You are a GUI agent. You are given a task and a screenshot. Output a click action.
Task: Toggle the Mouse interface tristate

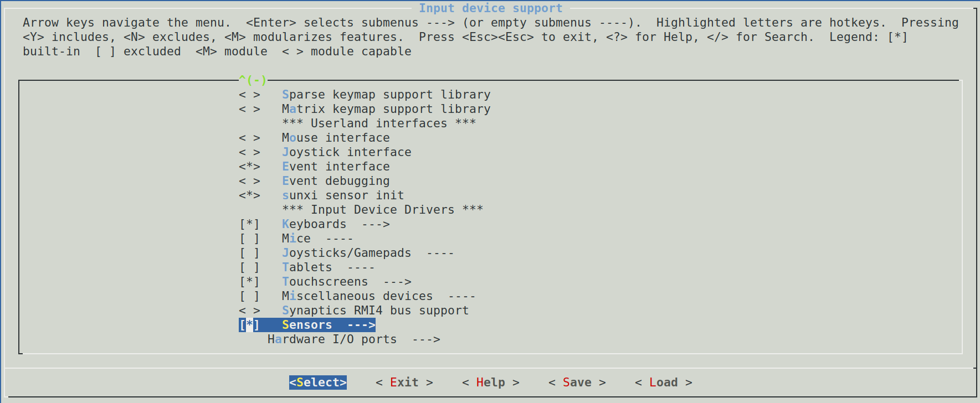pos(249,138)
